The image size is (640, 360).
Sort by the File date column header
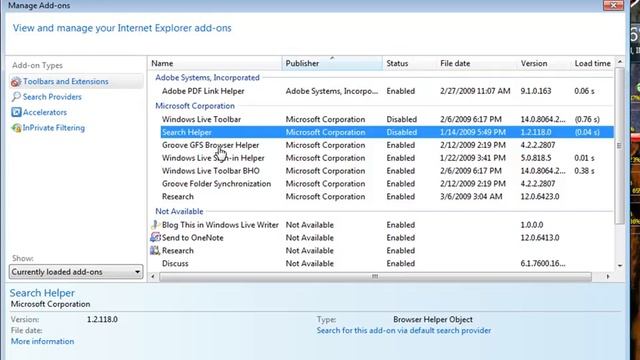pyautogui.click(x=476, y=63)
